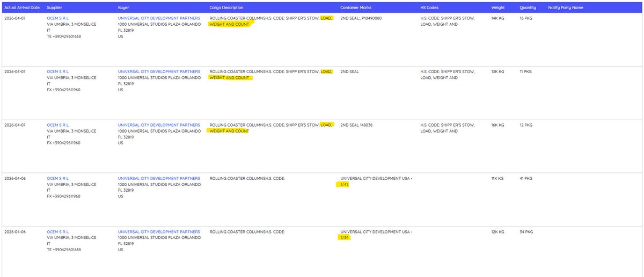
Task: Click 'TE +390429601638' in the 14K KG row
Action: (x=64, y=37)
